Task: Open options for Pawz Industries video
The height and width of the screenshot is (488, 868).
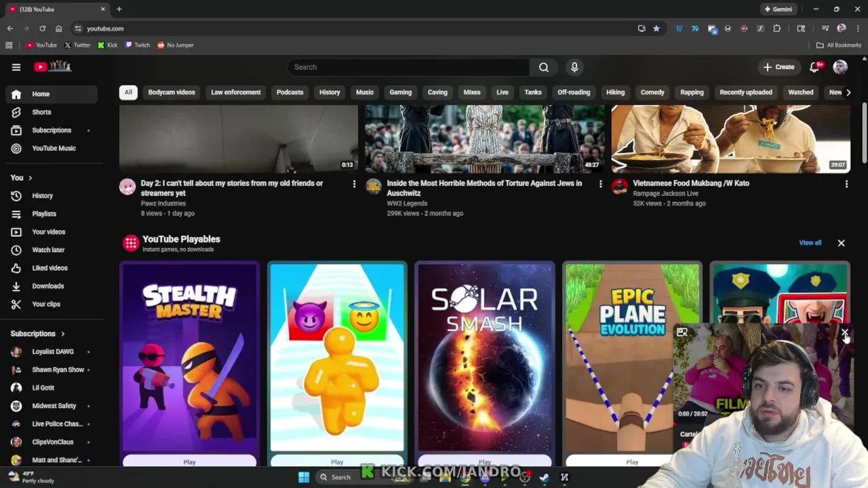Action: (x=354, y=184)
